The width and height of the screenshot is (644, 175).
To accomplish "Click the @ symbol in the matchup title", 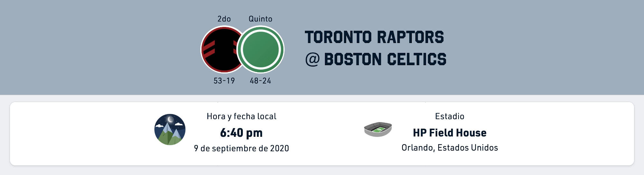I will [x=312, y=60].
